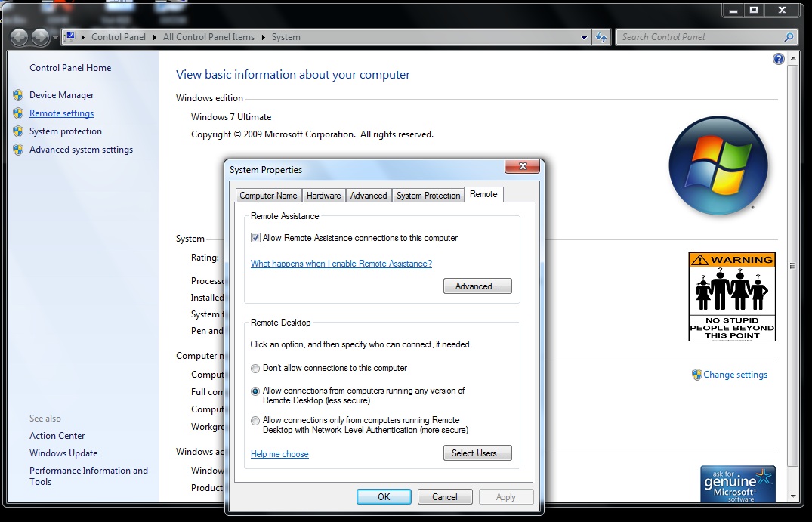Open the address bar history dropdown
812x522 pixels.
tap(584, 37)
